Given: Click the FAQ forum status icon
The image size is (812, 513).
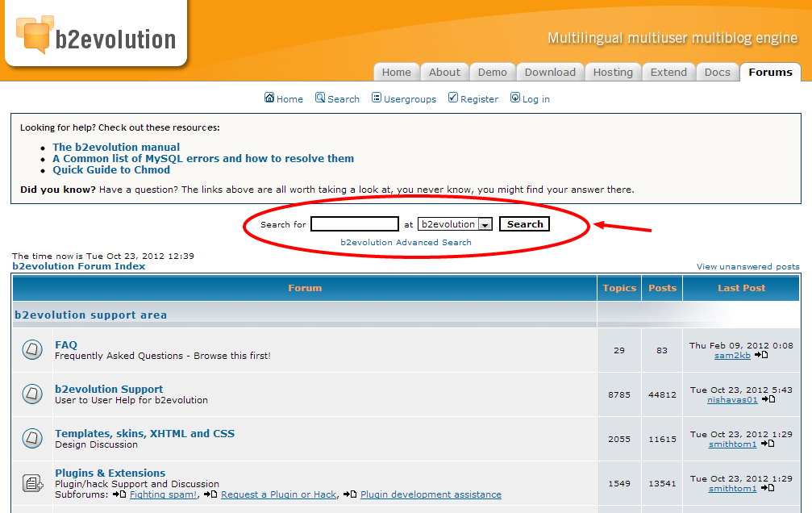Looking at the screenshot, I should (32, 350).
